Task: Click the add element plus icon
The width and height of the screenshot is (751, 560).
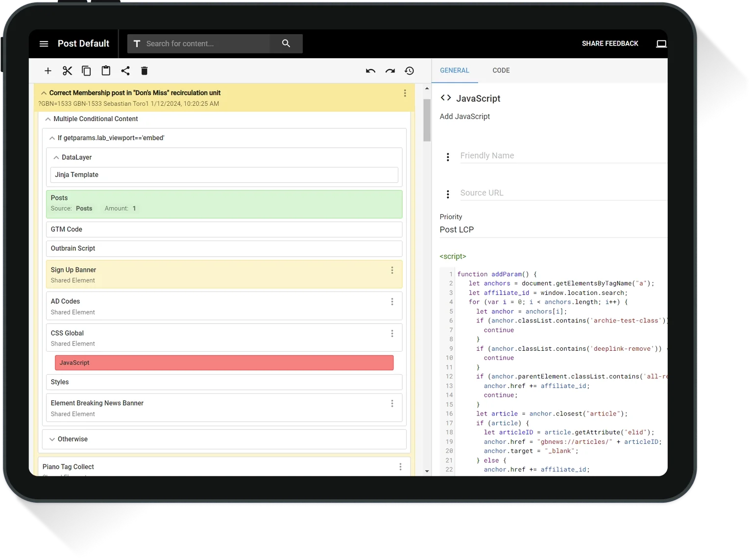Action: pyautogui.click(x=48, y=71)
